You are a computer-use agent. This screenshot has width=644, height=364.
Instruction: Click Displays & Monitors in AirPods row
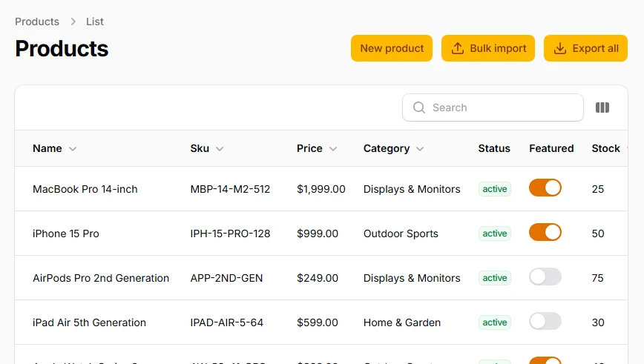pos(412,278)
